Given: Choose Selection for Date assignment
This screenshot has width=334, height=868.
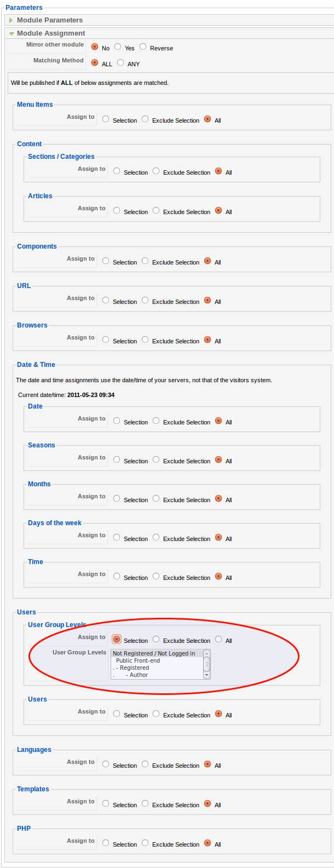Looking at the screenshot, I should 116,420.
